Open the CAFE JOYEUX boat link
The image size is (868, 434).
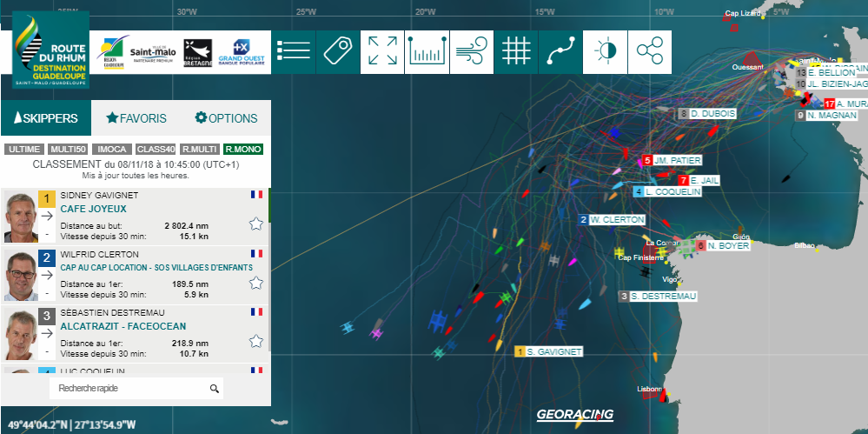(94, 209)
